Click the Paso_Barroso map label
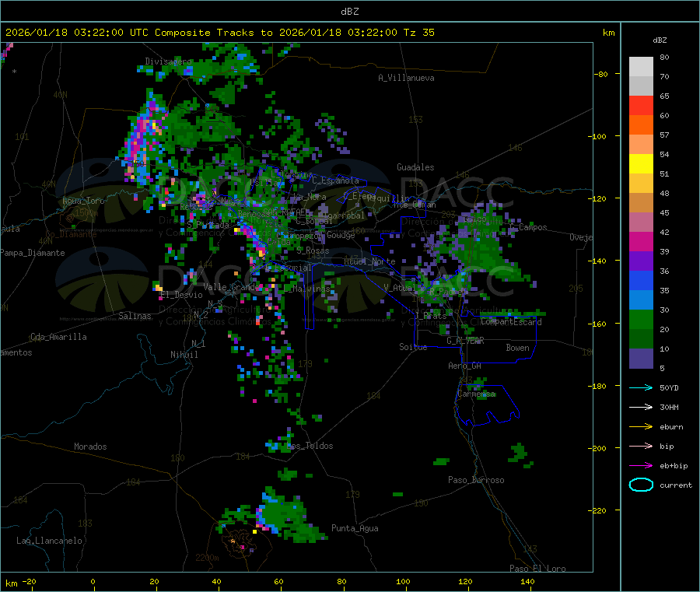 click(476, 480)
